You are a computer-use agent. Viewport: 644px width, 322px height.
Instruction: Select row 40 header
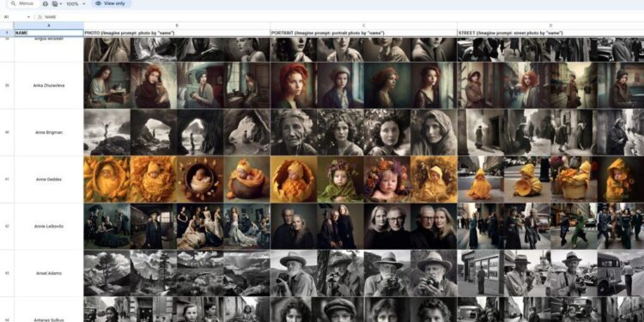coord(7,132)
